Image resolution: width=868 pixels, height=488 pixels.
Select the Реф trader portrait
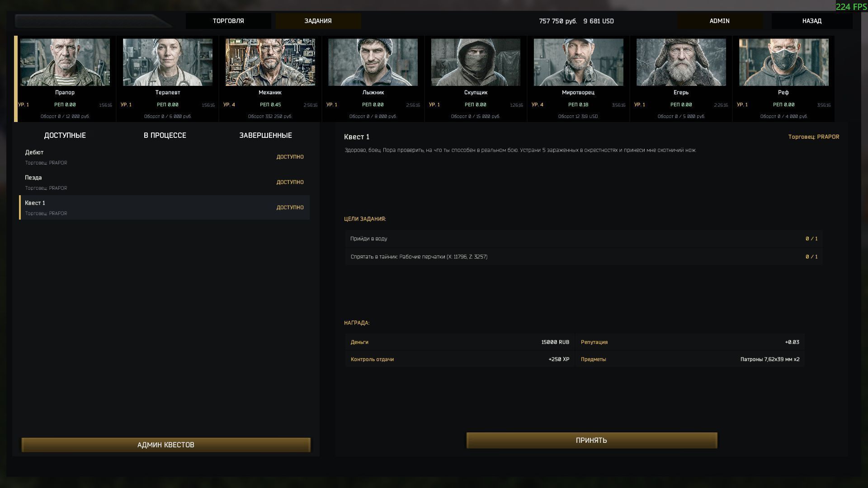point(783,62)
